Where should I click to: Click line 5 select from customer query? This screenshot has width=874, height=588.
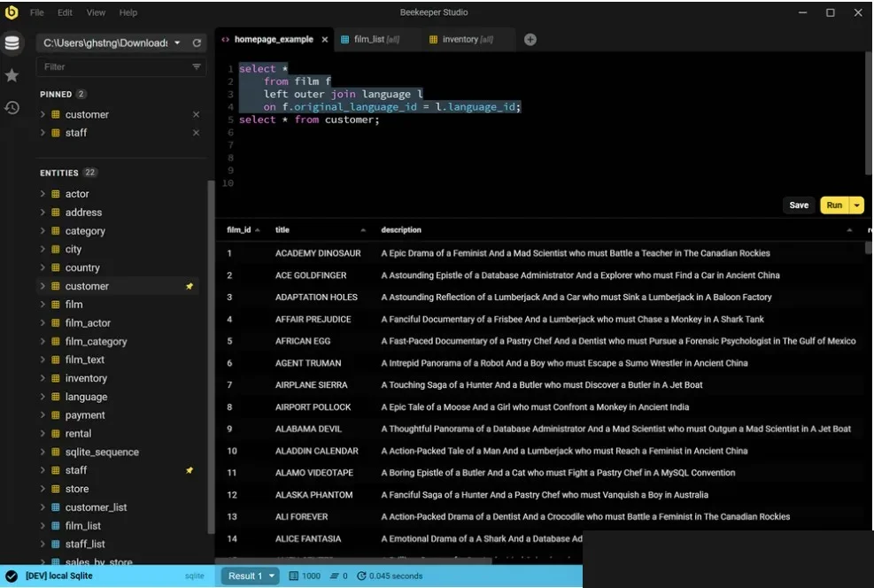point(309,120)
